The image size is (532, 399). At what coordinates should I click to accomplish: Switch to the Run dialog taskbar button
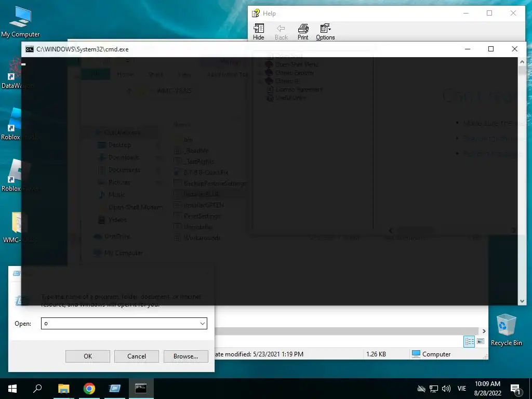tap(115, 389)
